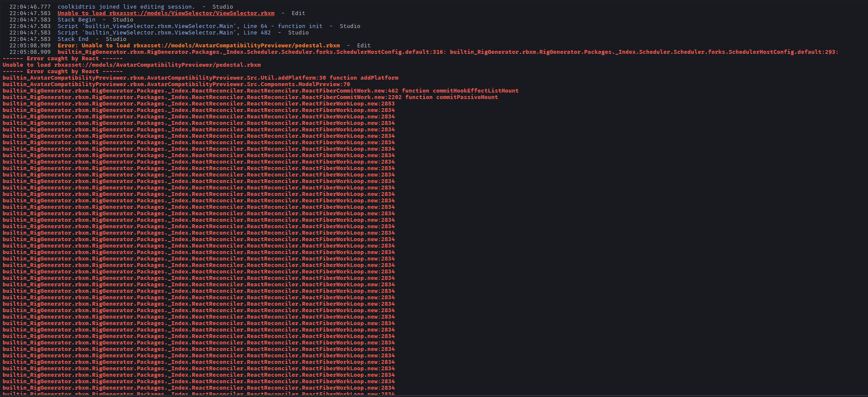Select the ReactFiberWorkLoop.new:2853 line
868x397 pixels.
tap(199, 104)
